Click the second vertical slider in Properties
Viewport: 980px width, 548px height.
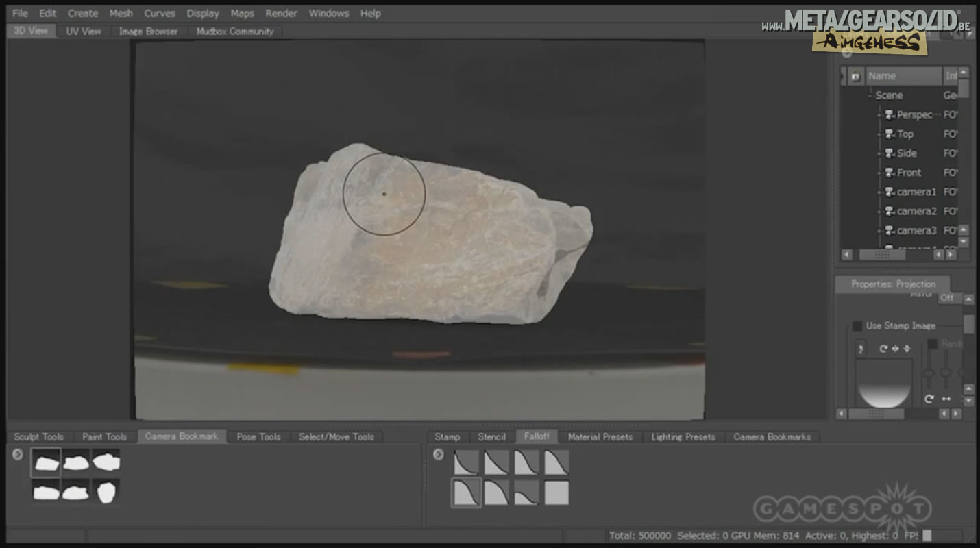point(945,373)
